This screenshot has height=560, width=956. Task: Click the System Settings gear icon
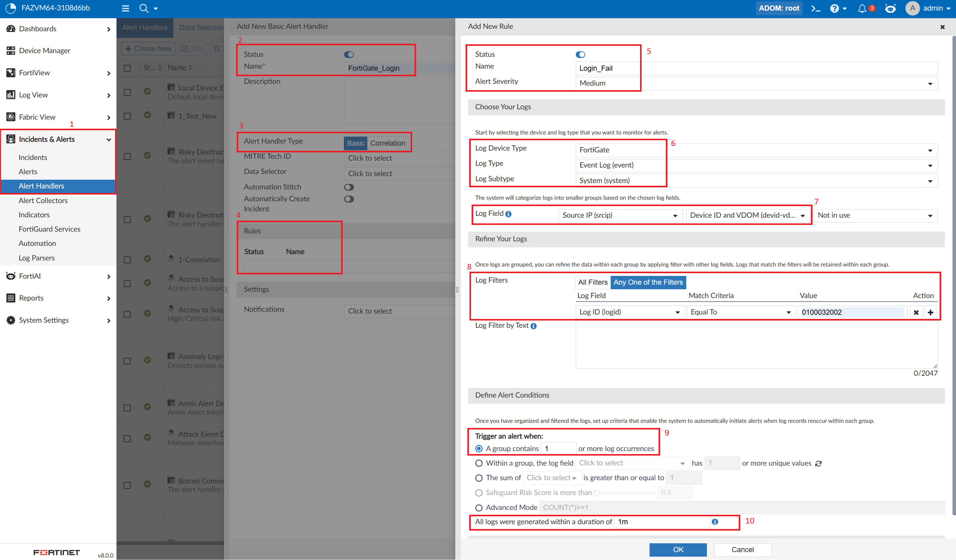pos(11,320)
